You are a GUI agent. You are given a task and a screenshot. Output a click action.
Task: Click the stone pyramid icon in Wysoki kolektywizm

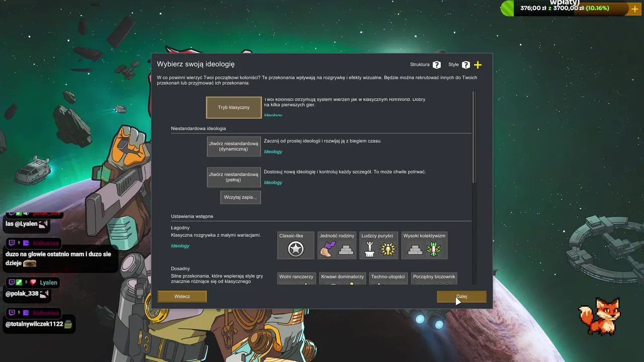[x=415, y=249]
